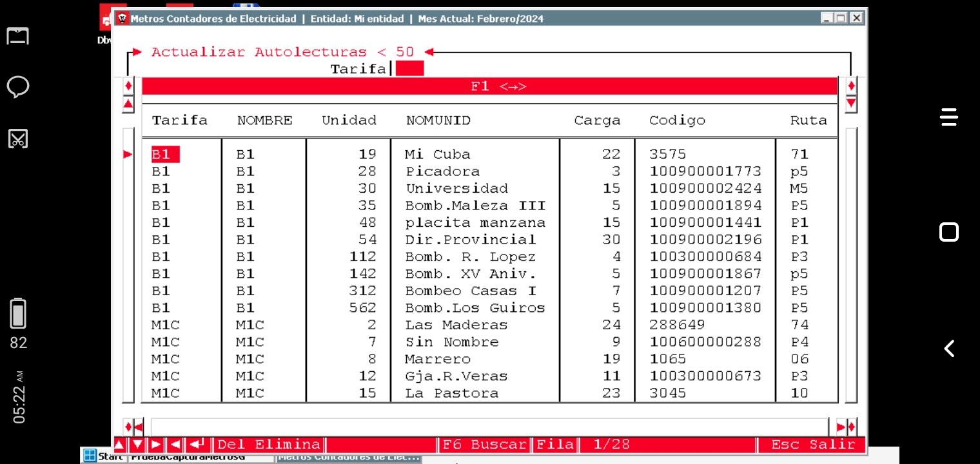Screen dimensions: 980x464
Task: Click the Codigo column header
Action: tap(677, 121)
